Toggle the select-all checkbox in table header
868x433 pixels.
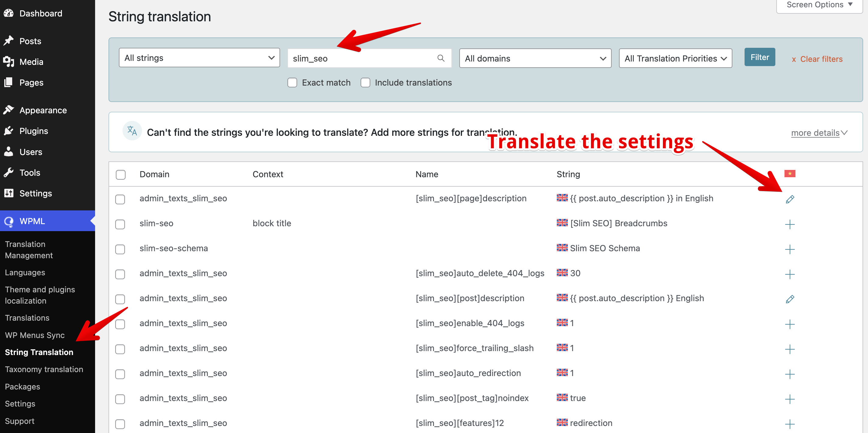(121, 174)
